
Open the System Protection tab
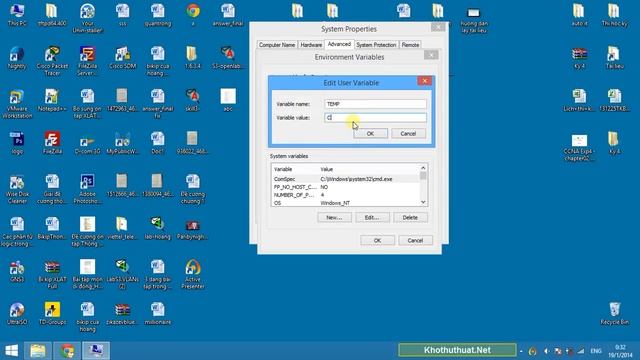pos(376,45)
